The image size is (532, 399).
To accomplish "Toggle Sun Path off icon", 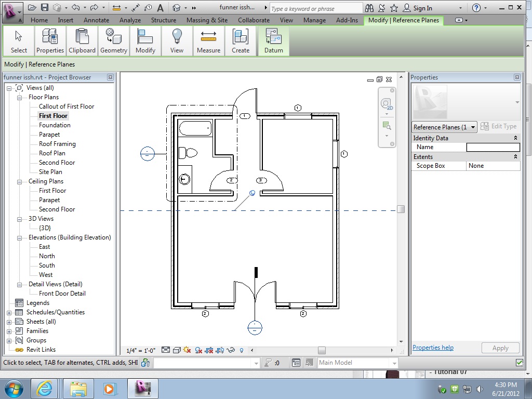I will coord(187,350).
